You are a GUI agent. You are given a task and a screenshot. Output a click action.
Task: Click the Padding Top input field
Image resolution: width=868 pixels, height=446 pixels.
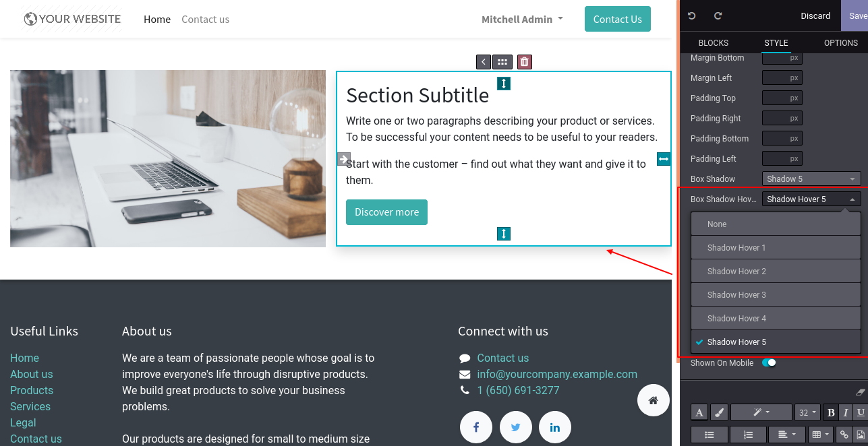(x=782, y=98)
